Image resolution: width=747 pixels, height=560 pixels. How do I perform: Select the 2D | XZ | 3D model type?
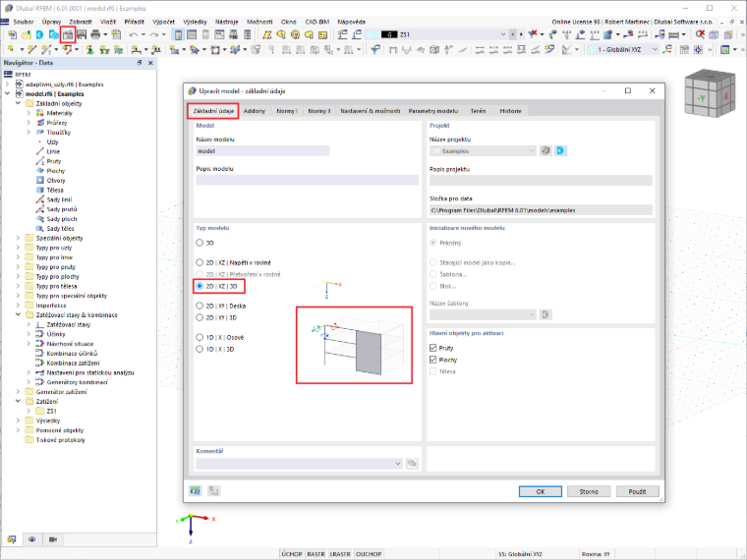(x=200, y=286)
